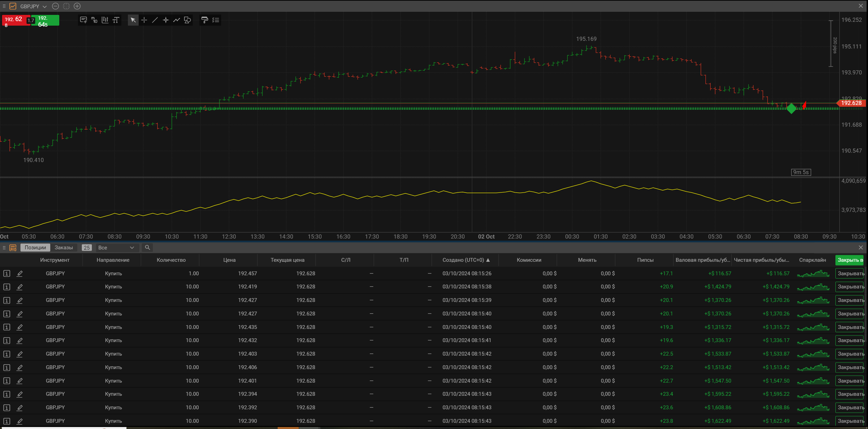Open the object list checklist icon
Viewport: 868px width, 429px height.
point(216,20)
